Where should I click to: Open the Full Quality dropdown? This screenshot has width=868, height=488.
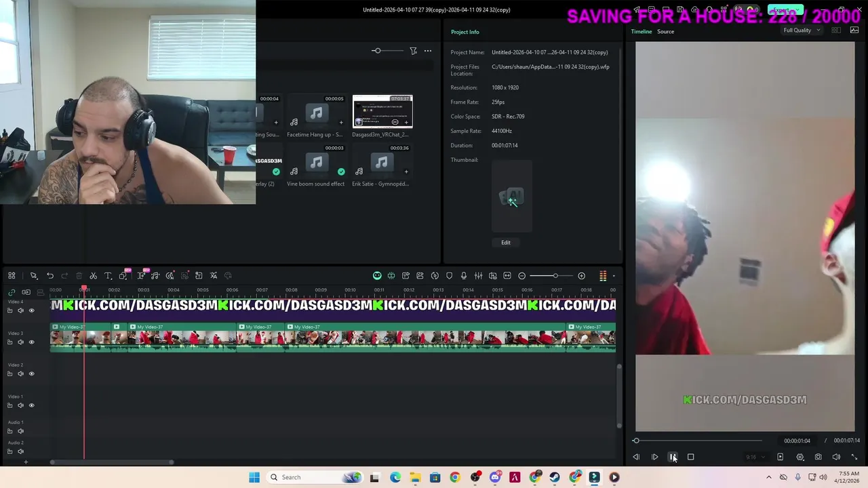tap(802, 30)
